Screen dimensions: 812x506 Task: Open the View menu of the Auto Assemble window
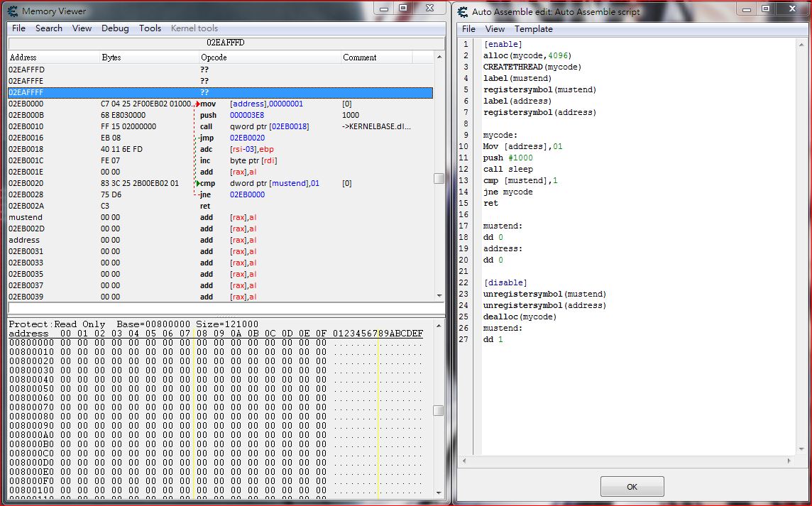pos(495,29)
